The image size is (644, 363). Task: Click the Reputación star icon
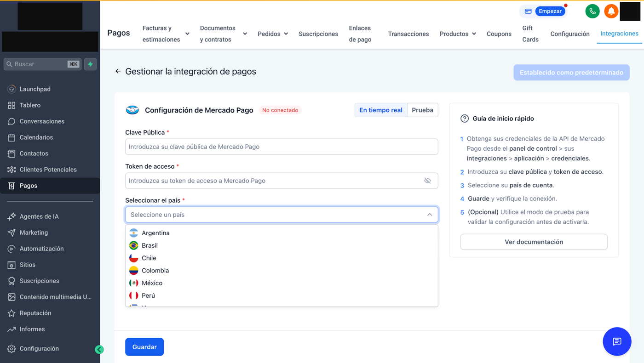11,313
